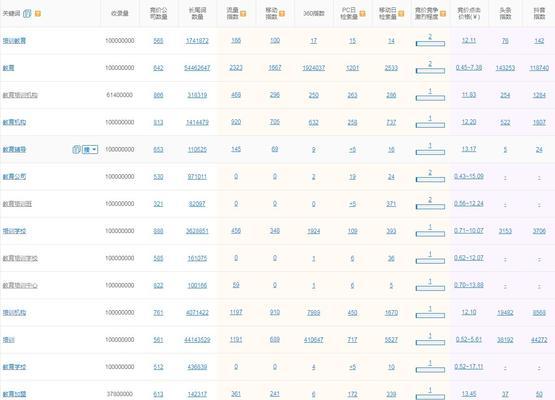Viewport: 555px width, 400px height.
Task: Click click price 13.45
Action: [469, 394]
